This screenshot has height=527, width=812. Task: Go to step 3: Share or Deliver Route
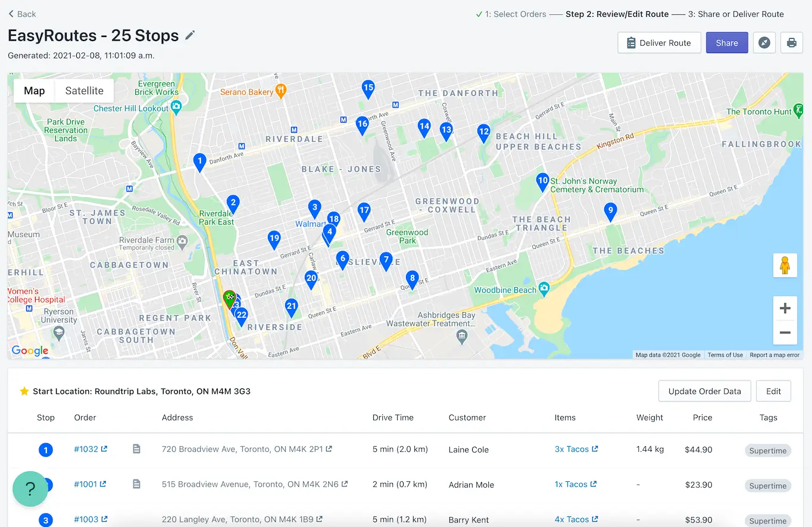(x=736, y=14)
